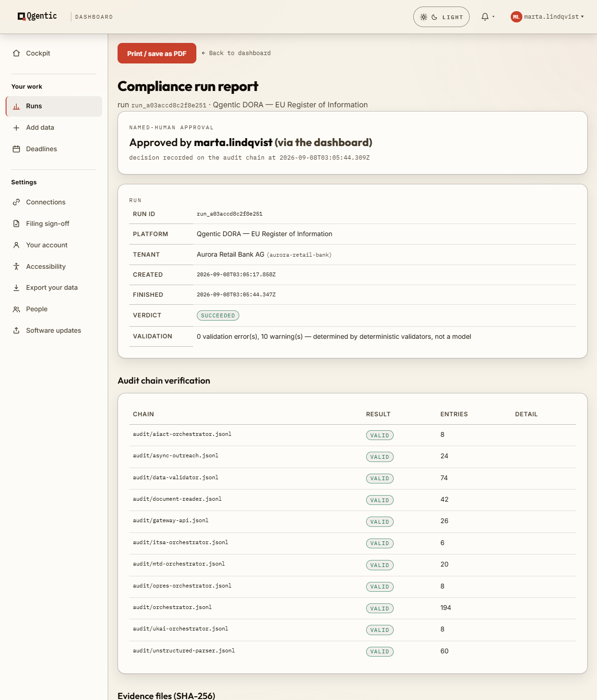Click audit/data-validator.jsonl chain name
This screenshot has width=597, height=700.
tap(175, 478)
